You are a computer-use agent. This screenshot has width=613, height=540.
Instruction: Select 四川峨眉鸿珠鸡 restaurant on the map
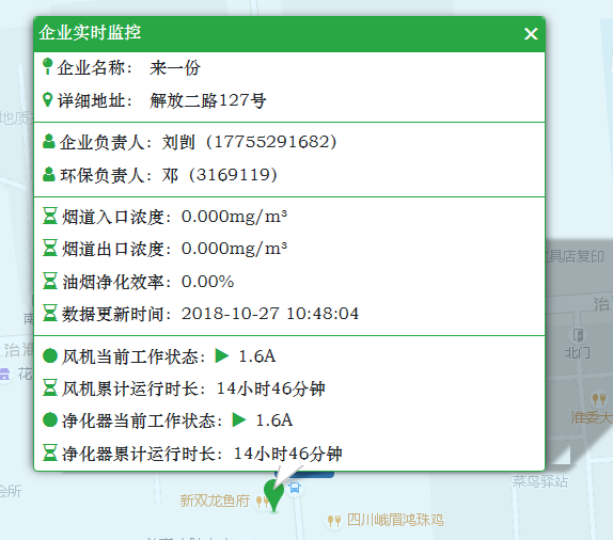(394, 520)
